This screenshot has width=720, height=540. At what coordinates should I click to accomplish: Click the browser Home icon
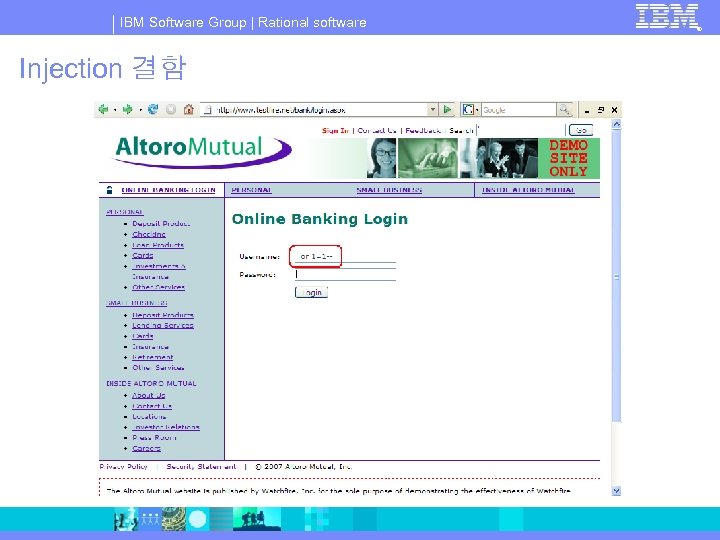point(188,109)
